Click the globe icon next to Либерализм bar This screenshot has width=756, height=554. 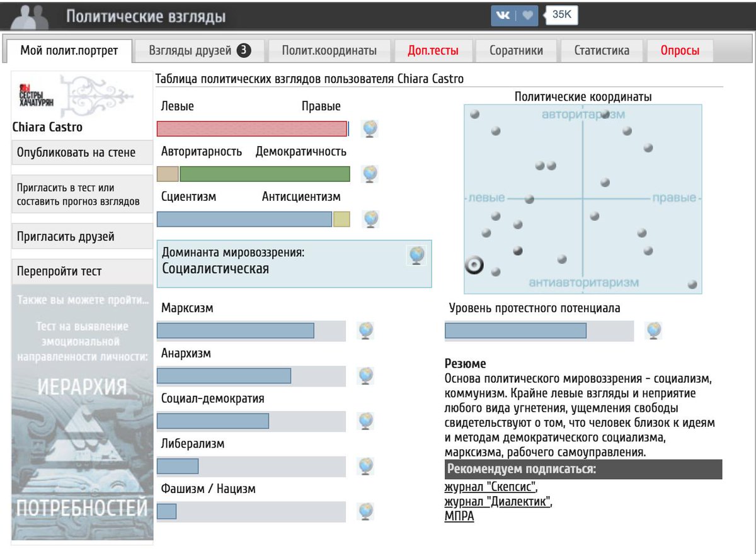coord(366,466)
